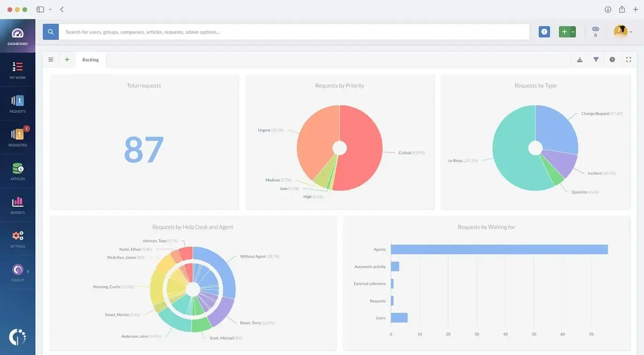Click the Automatic activity bar
The image size is (644, 355).
pyautogui.click(x=394, y=267)
